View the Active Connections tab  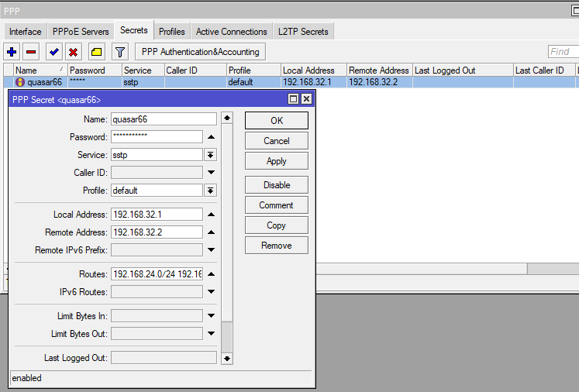coord(232,32)
